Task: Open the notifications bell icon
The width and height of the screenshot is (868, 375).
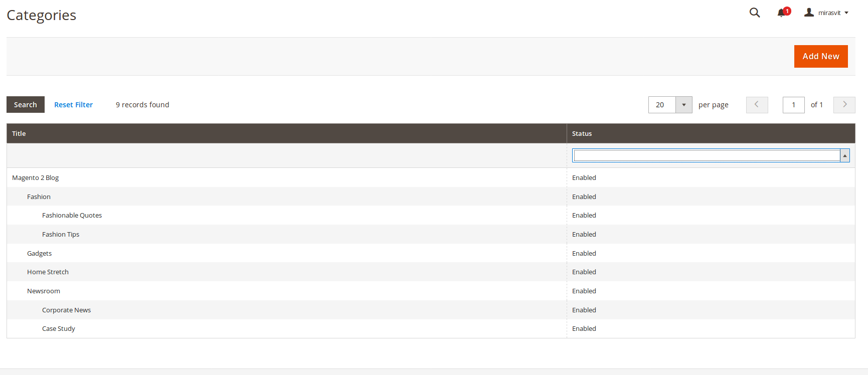Action: point(782,13)
